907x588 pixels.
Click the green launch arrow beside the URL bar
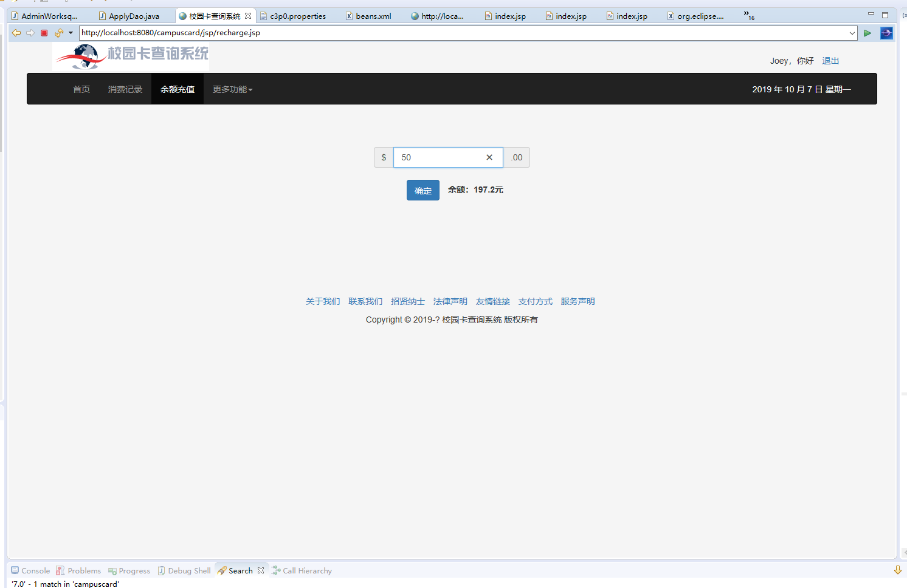coord(867,33)
